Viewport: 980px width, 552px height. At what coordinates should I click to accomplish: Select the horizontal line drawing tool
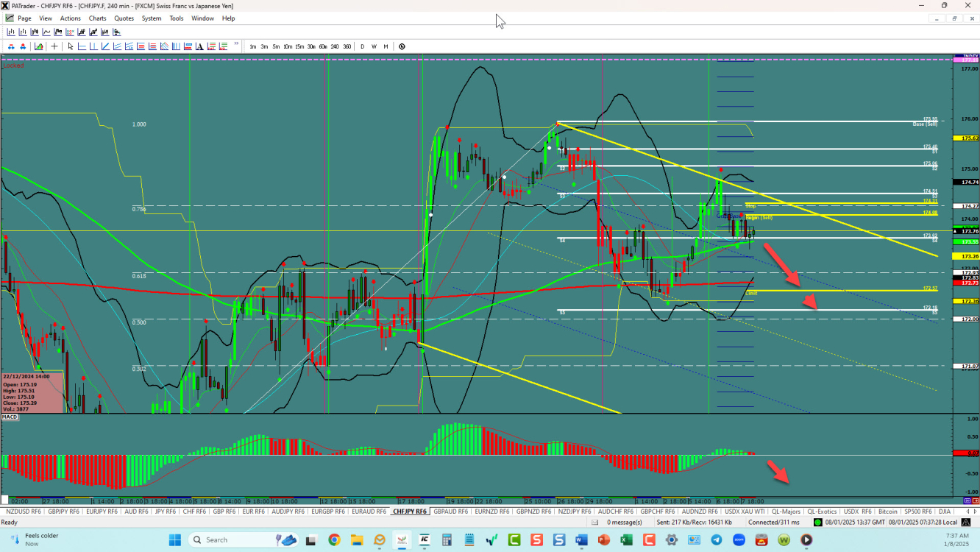click(82, 46)
